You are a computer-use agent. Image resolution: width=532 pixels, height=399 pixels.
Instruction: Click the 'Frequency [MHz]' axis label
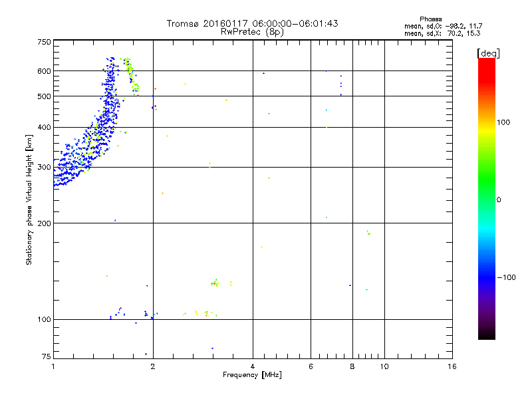click(252, 375)
